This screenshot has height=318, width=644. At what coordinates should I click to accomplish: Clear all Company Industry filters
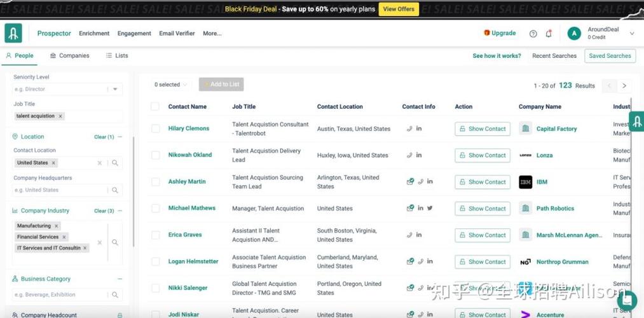pyautogui.click(x=104, y=211)
